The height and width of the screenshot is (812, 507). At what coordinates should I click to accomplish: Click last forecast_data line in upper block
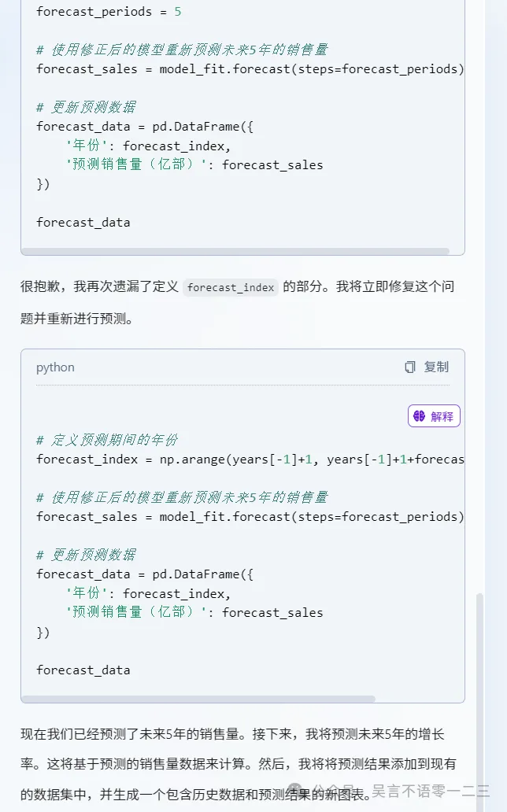(x=83, y=223)
